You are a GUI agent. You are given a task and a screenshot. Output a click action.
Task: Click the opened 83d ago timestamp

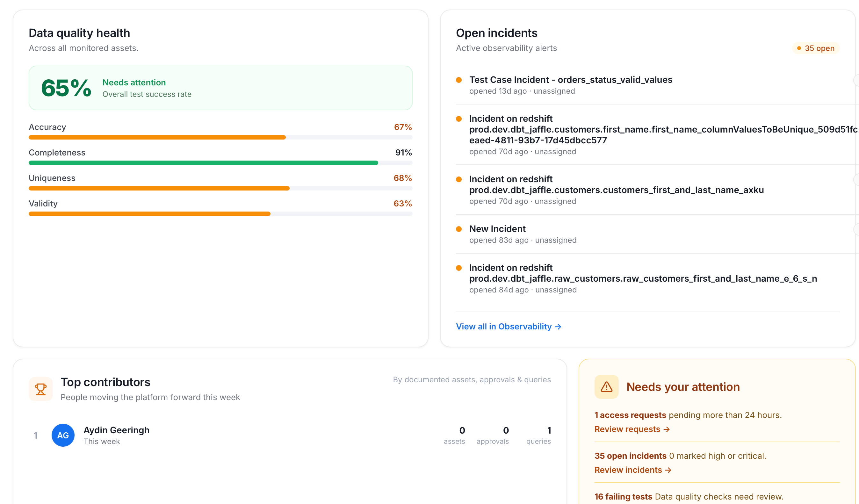click(x=499, y=240)
